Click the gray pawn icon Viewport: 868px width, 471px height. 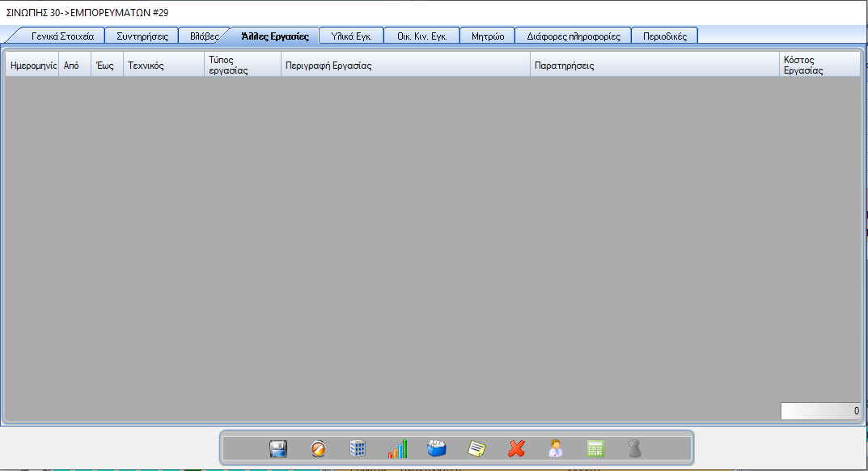(x=635, y=448)
